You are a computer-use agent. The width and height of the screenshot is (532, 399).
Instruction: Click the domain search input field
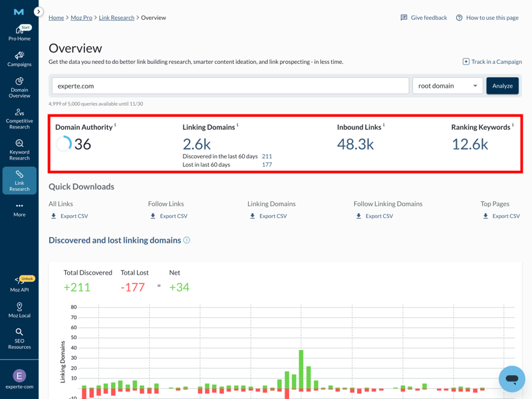click(x=230, y=86)
